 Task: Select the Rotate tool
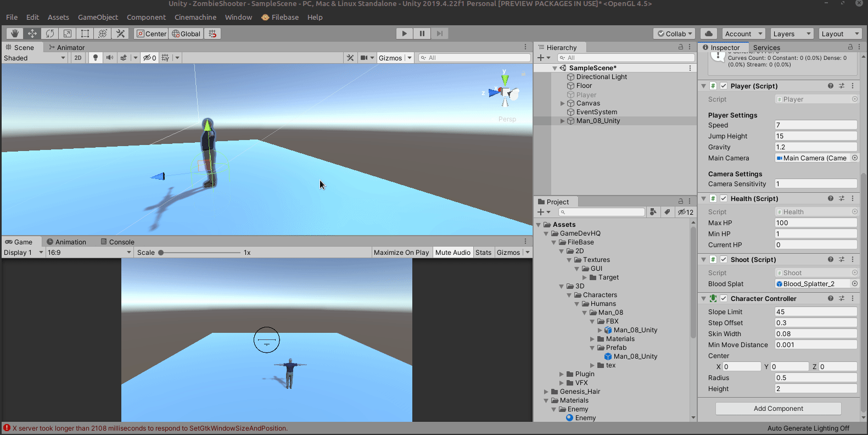[x=50, y=34]
